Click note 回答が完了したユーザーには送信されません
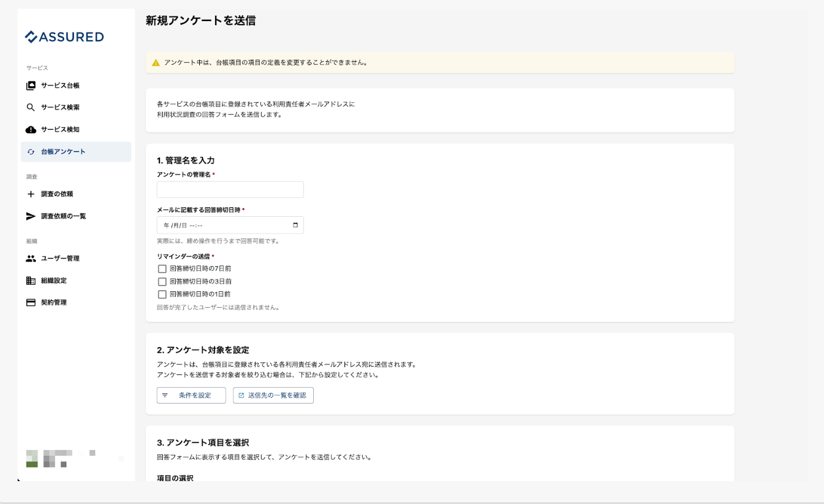This screenshot has height=504, width=824. 219,308
